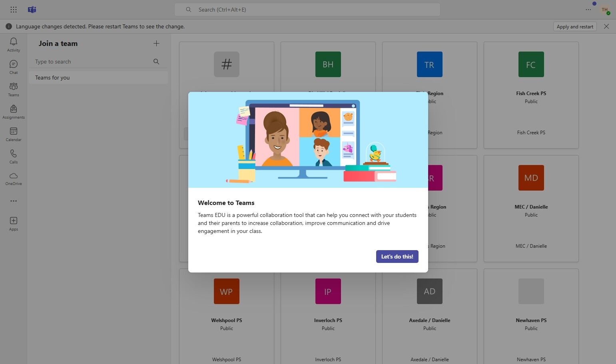Click the Public label under Newhaven PS
Image resolution: width=616 pixels, height=364 pixels.
pos(531,328)
